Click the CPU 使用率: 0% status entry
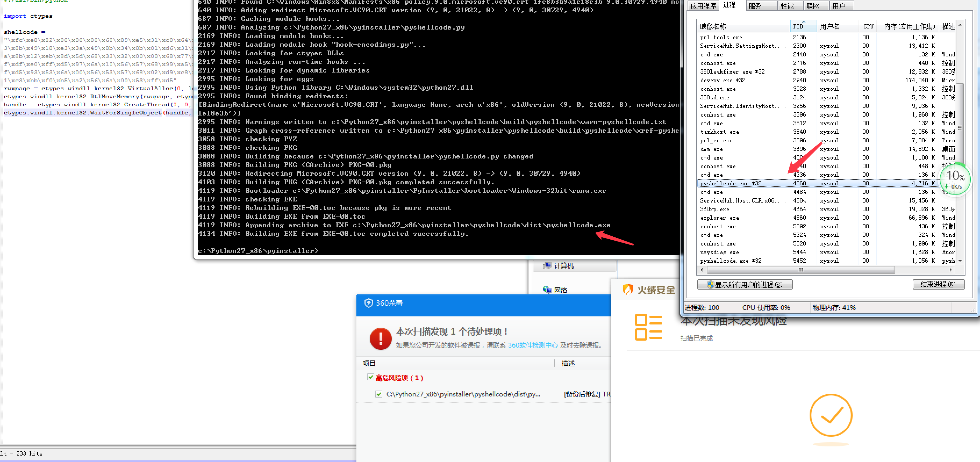This screenshot has height=462, width=980. coord(766,308)
